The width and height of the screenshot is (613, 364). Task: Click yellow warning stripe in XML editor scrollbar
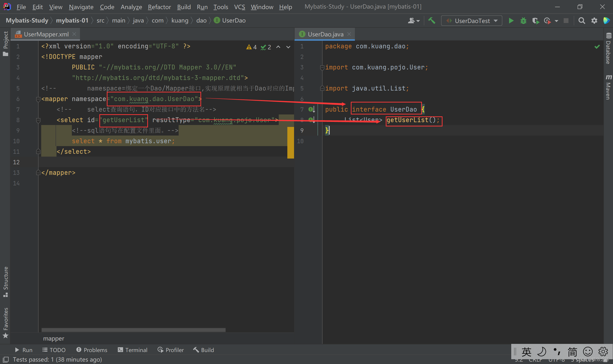click(290, 142)
